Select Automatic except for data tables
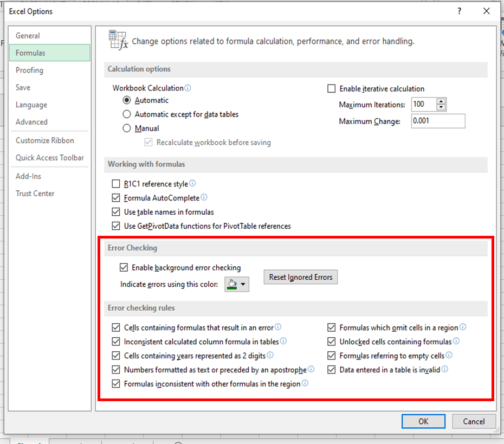504x444 pixels. point(127,114)
